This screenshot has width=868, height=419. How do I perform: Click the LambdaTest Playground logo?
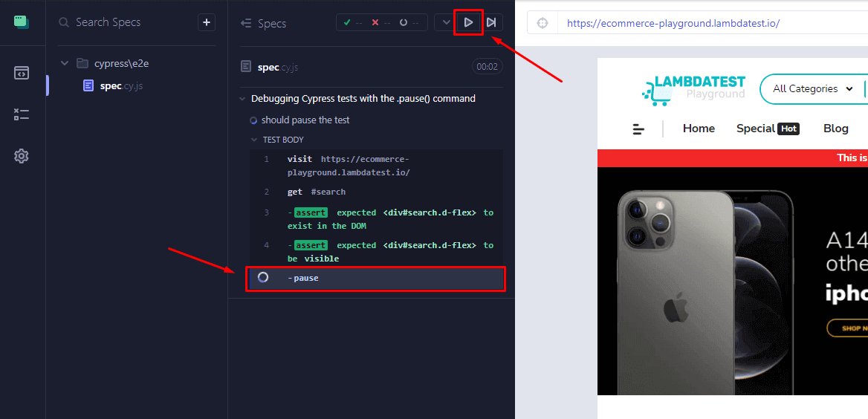[x=693, y=90]
